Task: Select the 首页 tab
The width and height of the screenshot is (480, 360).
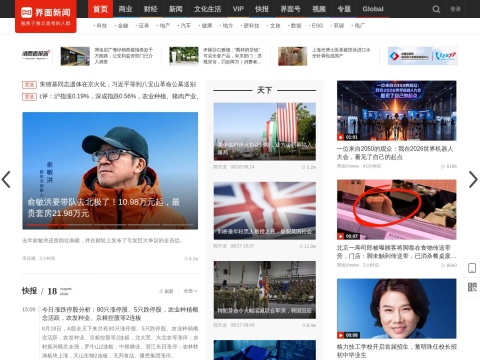Action: [x=100, y=9]
